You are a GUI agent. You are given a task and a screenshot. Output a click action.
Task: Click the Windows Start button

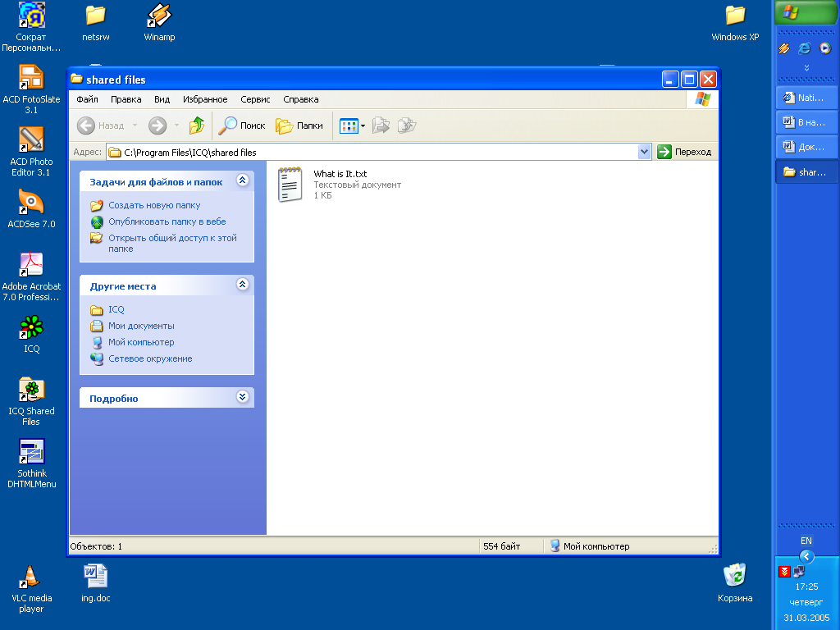[807, 11]
